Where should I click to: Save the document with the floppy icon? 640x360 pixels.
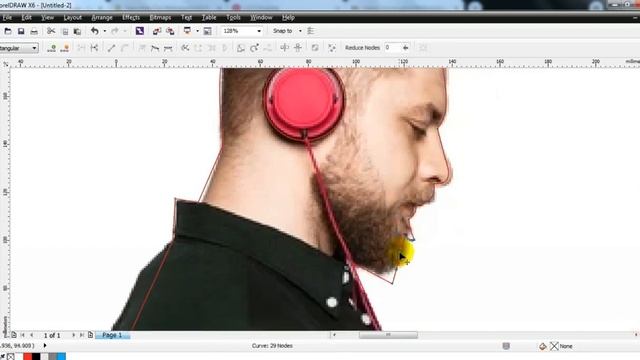click(21, 31)
